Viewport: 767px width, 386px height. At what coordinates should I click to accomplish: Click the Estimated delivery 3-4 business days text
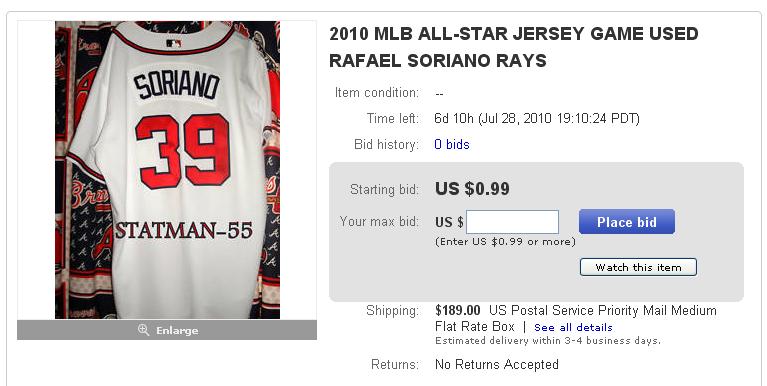point(548,341)
